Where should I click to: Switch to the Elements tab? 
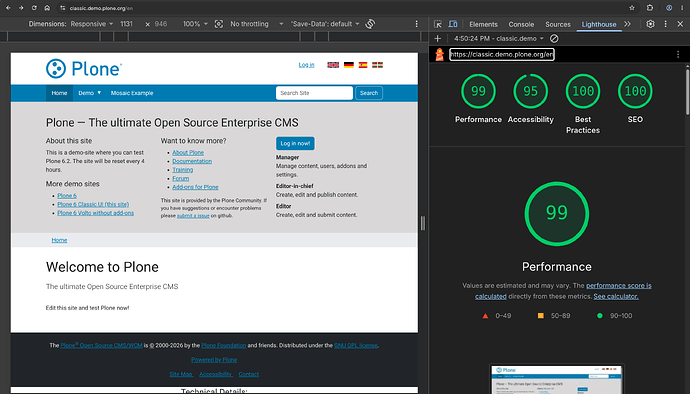pos(483,24)
